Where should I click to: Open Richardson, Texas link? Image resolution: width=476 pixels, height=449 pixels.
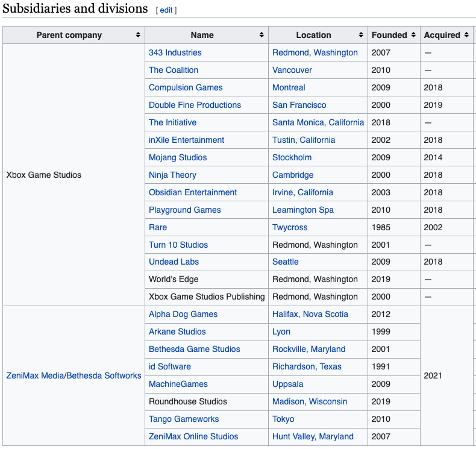pos(307,366)
